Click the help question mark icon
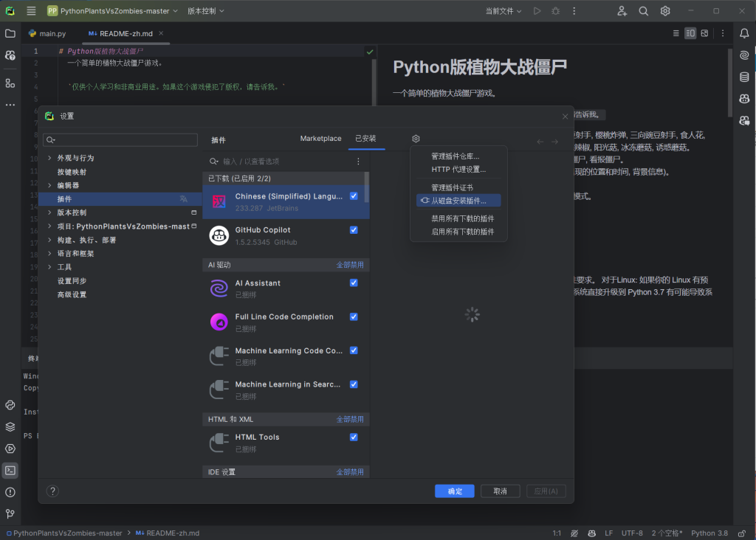This screenshot has height=540, width=756. (x=52, y=491)
